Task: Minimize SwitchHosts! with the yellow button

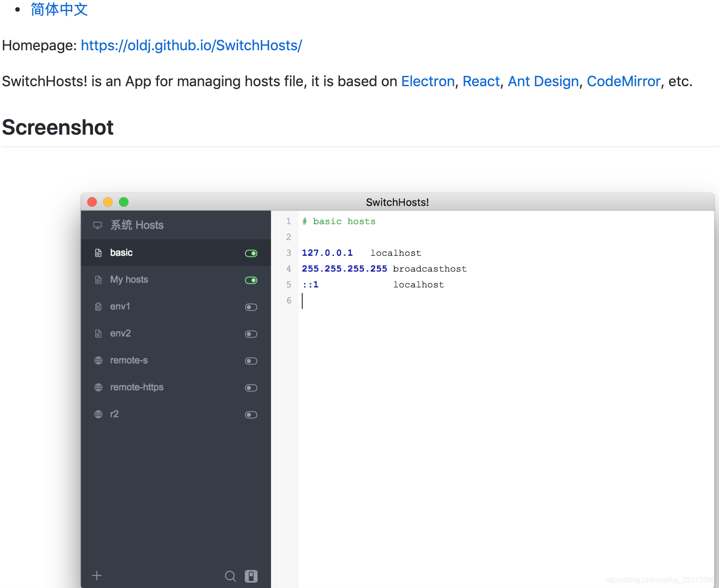Action: 108,202
